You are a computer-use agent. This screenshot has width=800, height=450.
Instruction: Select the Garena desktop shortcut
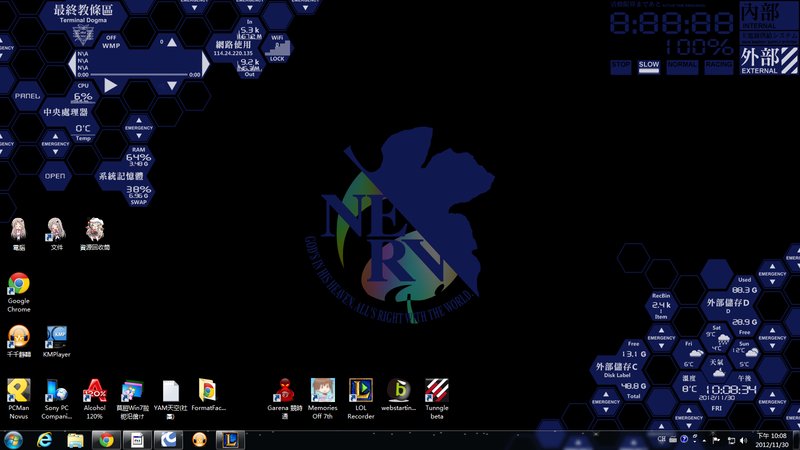[x=285, y=399]
